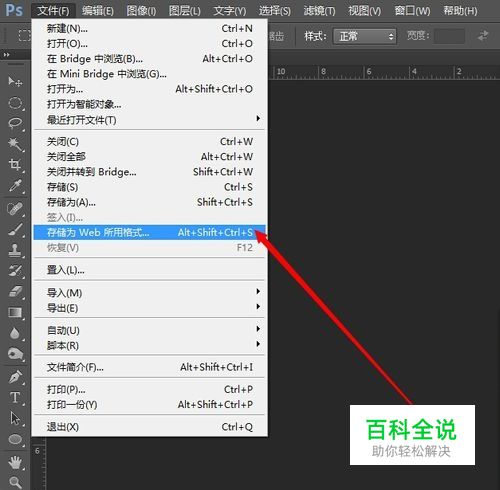Choose 关闭全部 menu entry
The height and width of the screenshot is (490, 500).
[150, 156]
